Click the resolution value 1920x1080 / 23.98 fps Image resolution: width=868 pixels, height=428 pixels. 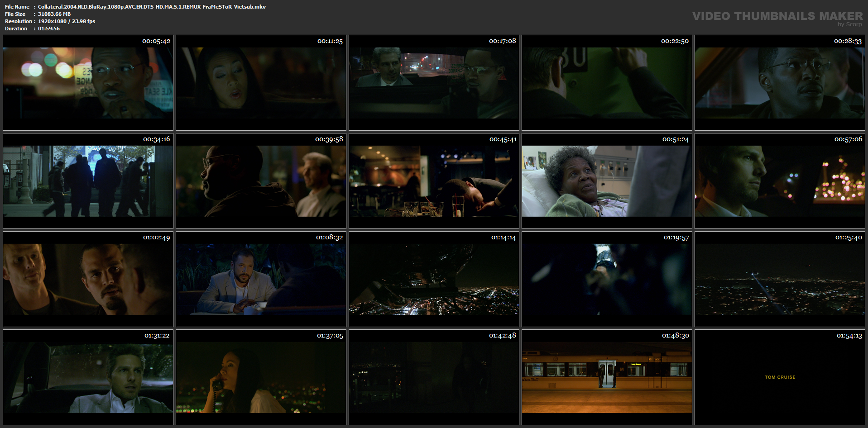pyautogui.click(x=67, y=21)
